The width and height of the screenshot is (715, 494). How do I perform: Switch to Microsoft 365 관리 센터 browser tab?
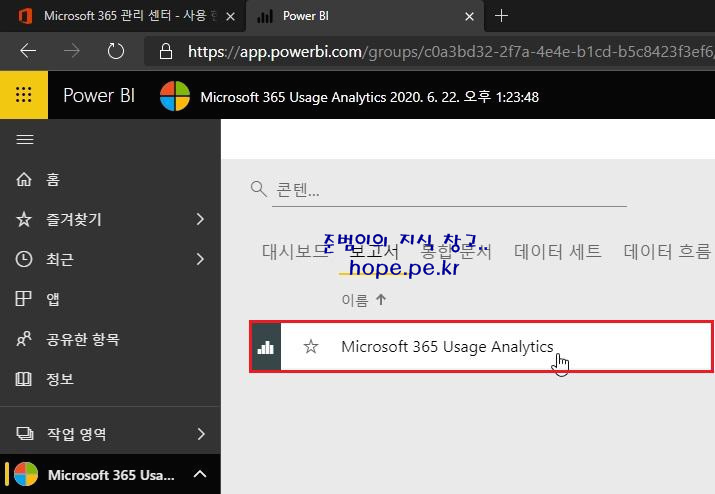click(x=123, y=16)
